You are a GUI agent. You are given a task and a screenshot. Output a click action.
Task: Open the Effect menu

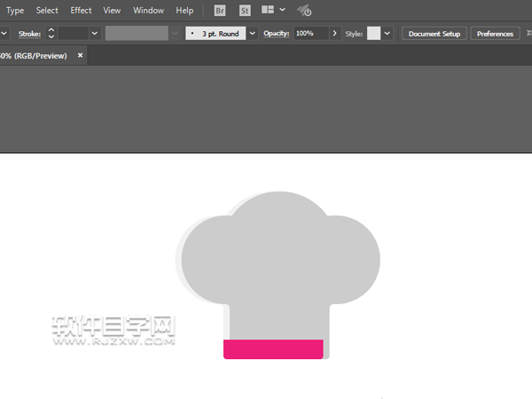(81, 11)
